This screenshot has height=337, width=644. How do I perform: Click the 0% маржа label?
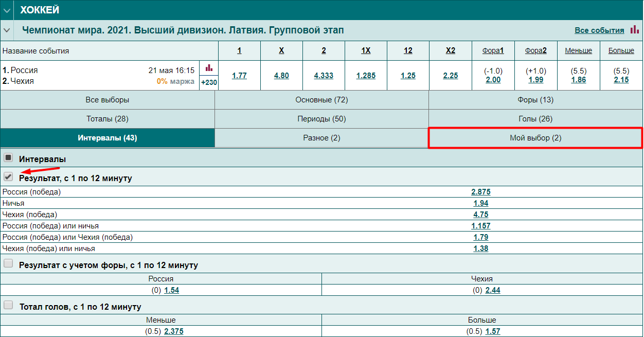[175, 81]
